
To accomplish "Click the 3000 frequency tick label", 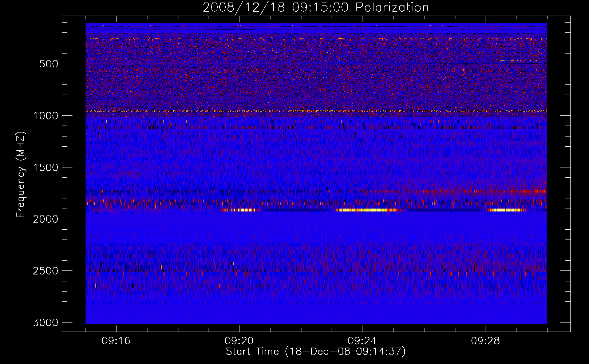I will [x=46, y=323].
